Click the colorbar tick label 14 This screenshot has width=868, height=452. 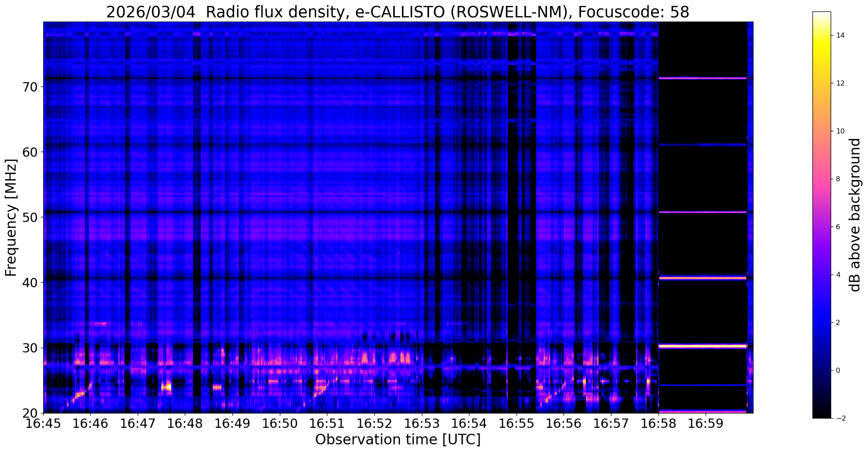pos(840,35)
